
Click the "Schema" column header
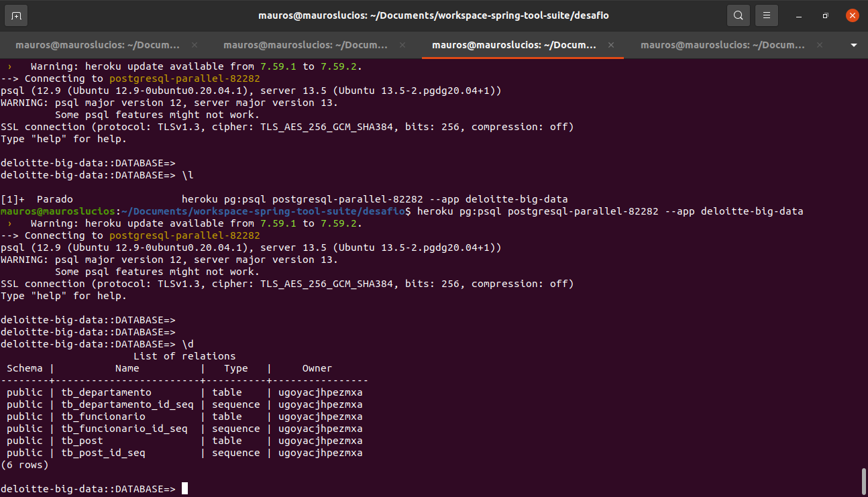click(25, 368)
